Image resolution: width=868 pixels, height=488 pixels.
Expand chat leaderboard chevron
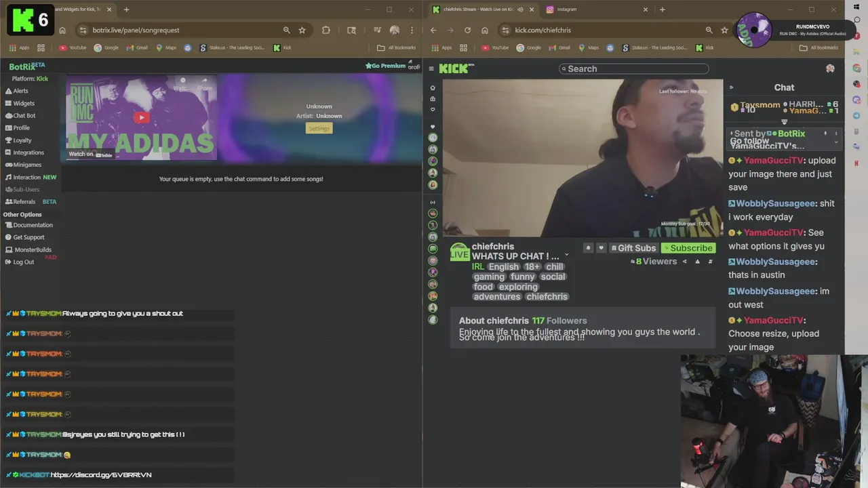pyautogui.click(x=785, y=122)
